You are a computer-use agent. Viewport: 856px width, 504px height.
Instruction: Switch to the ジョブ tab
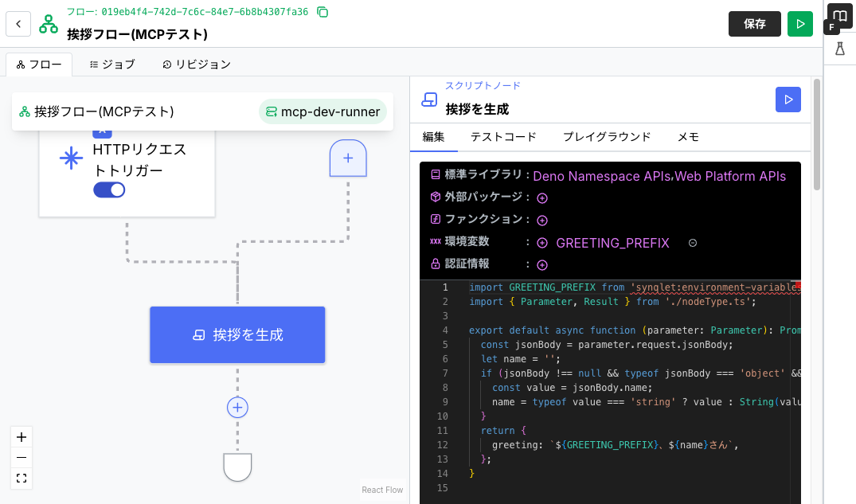click(112, 64)
